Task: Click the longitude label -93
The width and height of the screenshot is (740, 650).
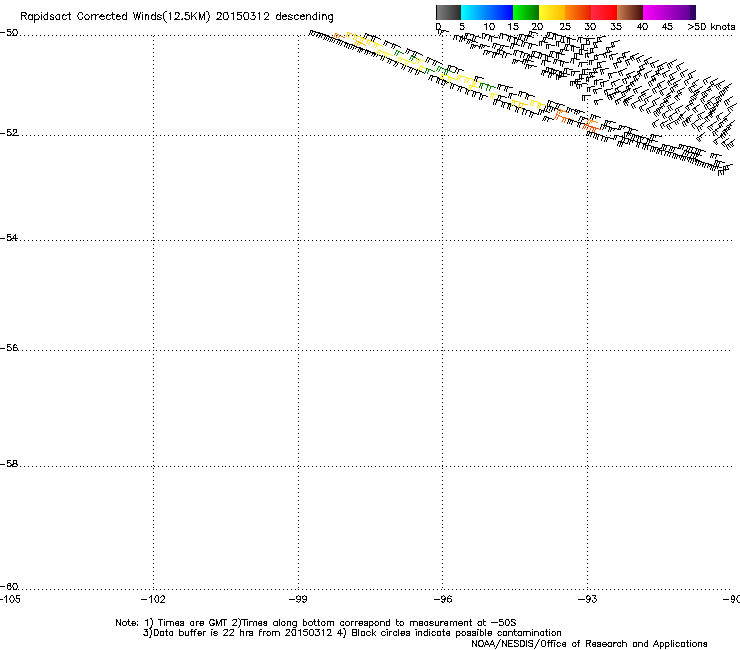Action: 588,599
